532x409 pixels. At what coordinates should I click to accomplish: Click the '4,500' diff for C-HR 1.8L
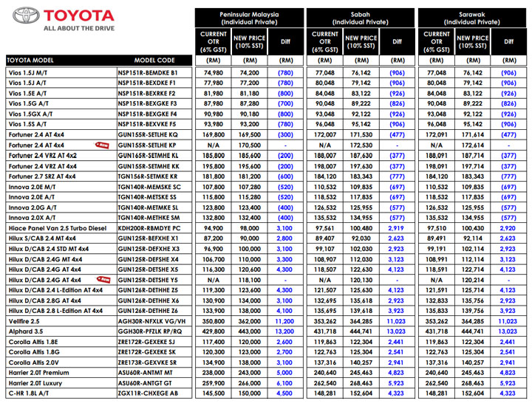click(x=284, y=393)
